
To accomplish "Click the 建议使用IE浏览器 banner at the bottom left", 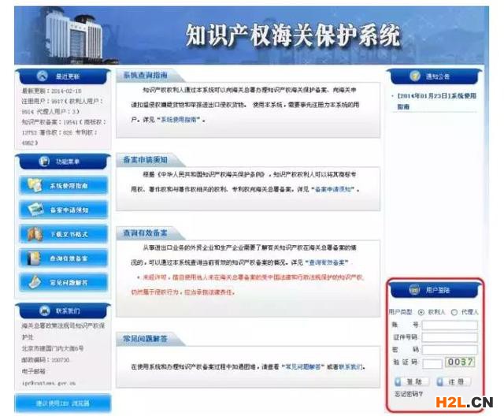I will point(62,403).
